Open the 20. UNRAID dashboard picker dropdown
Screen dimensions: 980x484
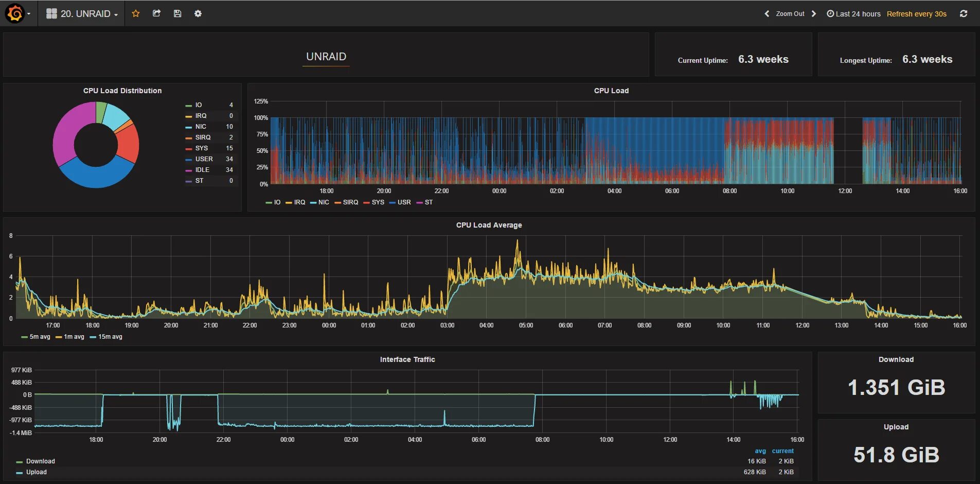point(82,14)
